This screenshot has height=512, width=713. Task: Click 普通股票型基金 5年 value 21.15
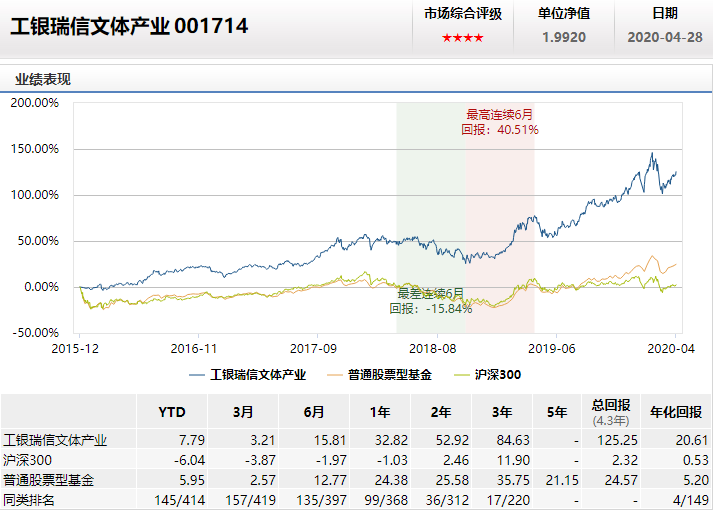(x=562, y=480)
